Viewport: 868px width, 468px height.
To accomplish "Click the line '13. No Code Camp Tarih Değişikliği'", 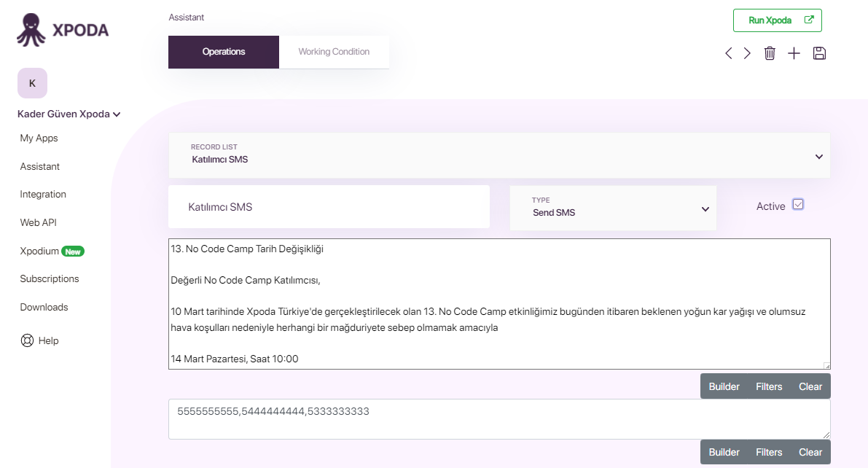I will coord(247,249).
